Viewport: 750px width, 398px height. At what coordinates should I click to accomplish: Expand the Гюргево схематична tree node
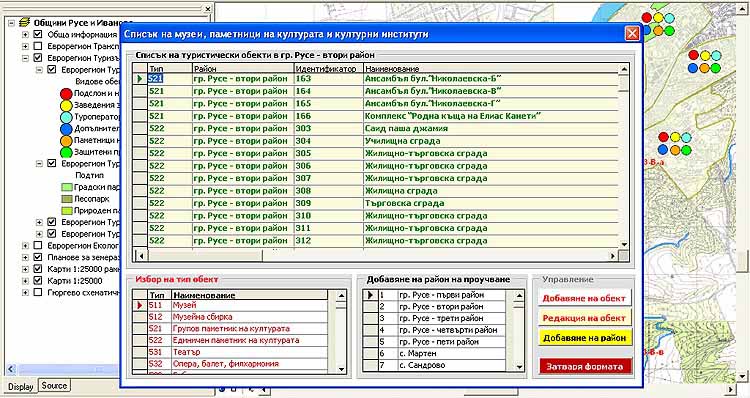25,292
